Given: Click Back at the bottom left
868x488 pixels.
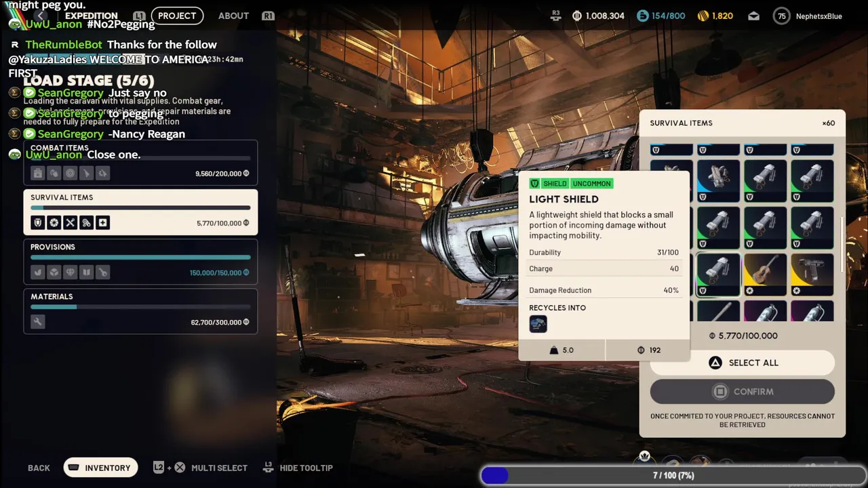Looking at the screenshot, I should click(x=39, y=468).
